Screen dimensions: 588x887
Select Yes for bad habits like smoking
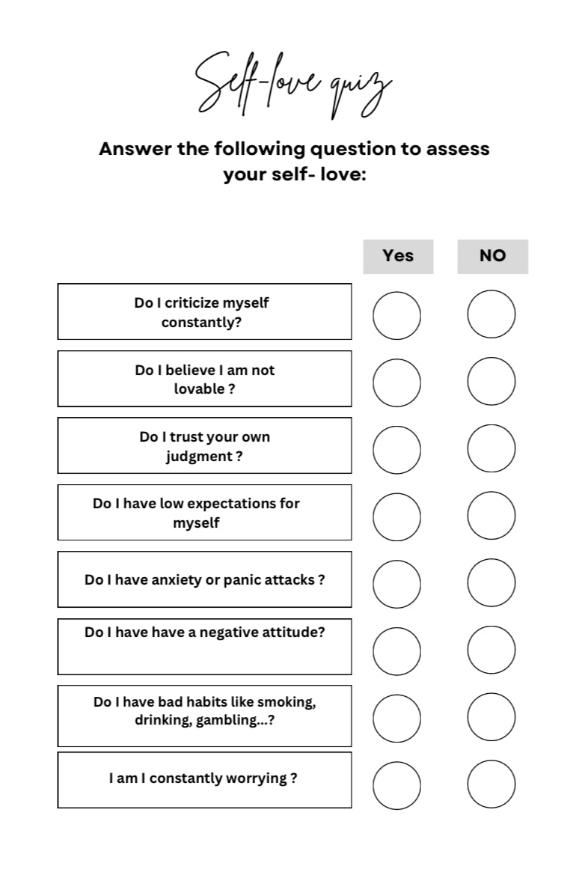tap(396, 718)
